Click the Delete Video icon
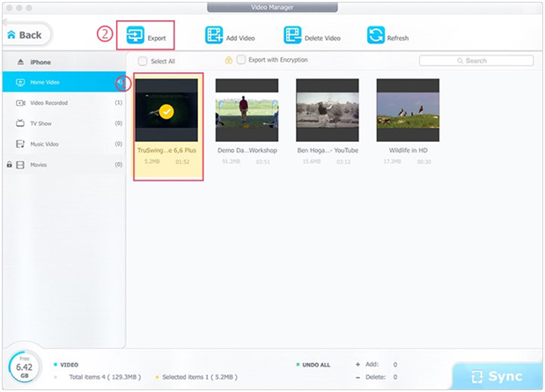 pyautogui.click(x=292, y=35)
